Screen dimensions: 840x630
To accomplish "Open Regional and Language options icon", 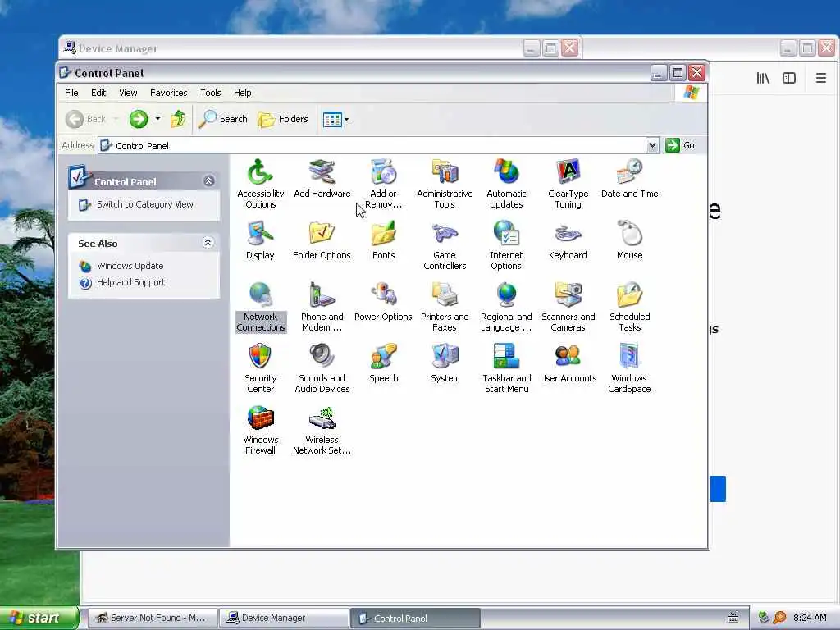I will coord(506,307).
